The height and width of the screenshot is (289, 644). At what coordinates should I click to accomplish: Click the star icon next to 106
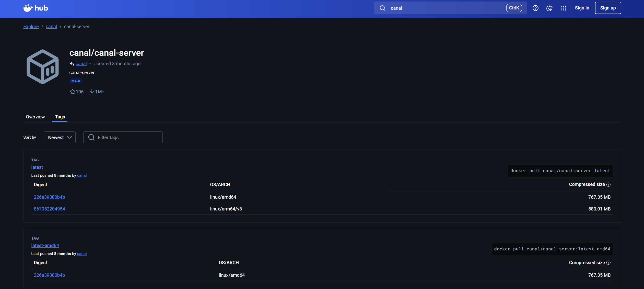[x=73, y=92]
